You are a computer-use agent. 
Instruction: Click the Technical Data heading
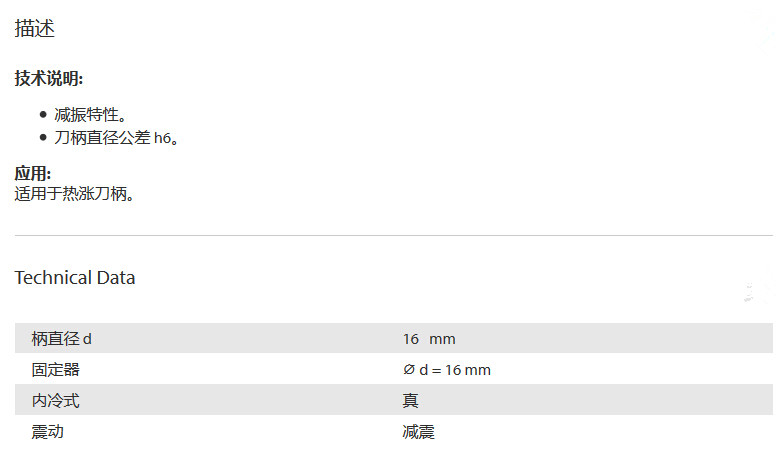click(75, 278)
